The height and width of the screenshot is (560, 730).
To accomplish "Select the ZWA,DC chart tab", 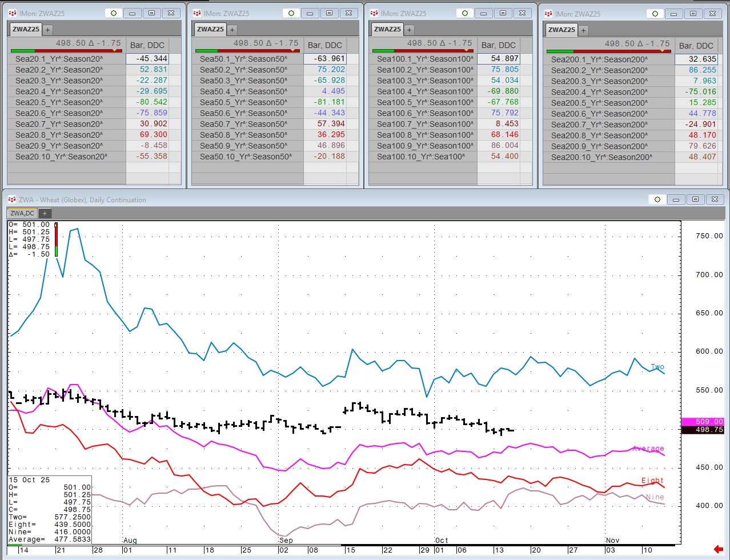I will (x=22, y=213).
